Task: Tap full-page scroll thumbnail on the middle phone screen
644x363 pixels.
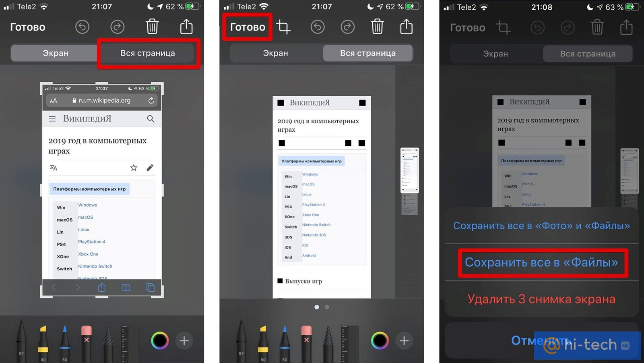Action: [410, 170]
